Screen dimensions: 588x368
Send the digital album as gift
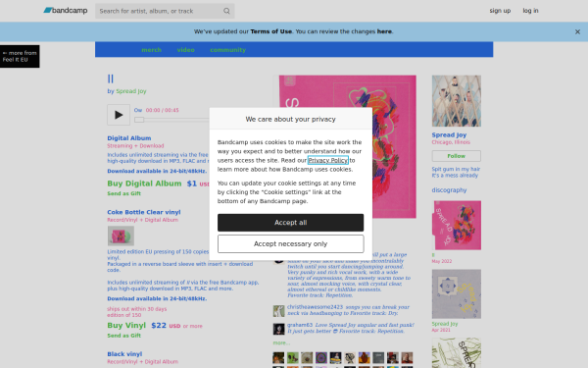[123, 193]
